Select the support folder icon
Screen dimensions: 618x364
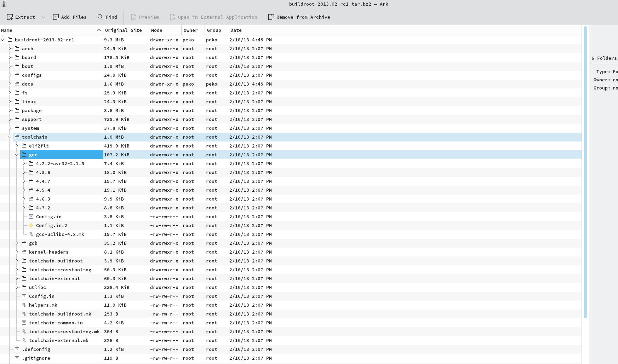pos(17,119)
